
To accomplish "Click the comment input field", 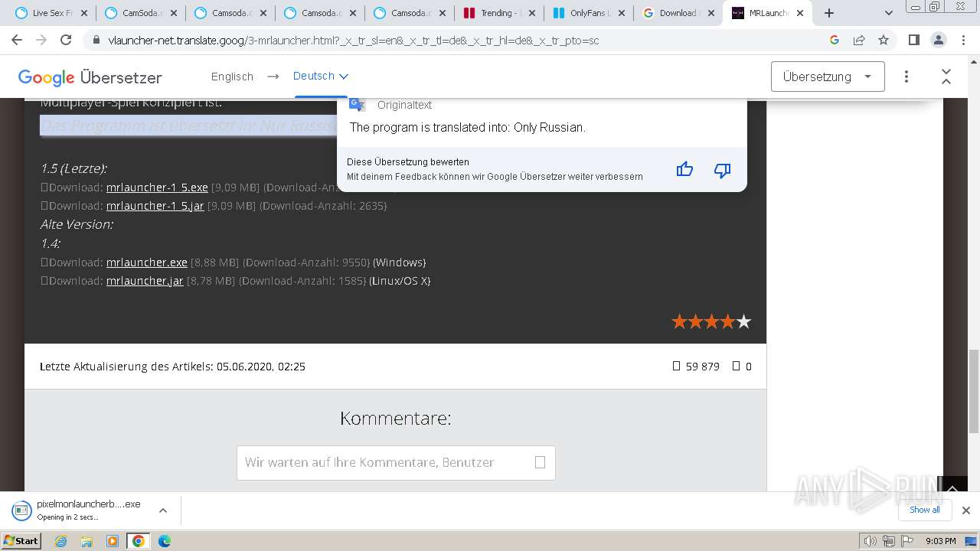I will coord(396,462).
